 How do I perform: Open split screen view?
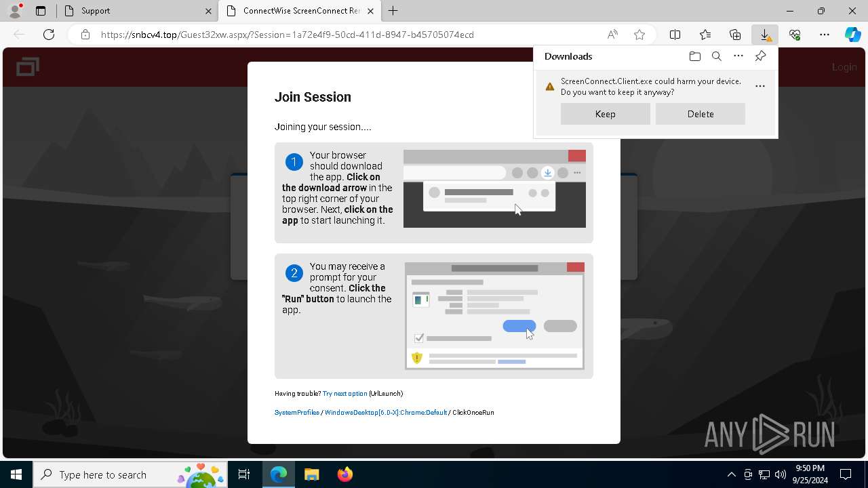tap(675, 35)
